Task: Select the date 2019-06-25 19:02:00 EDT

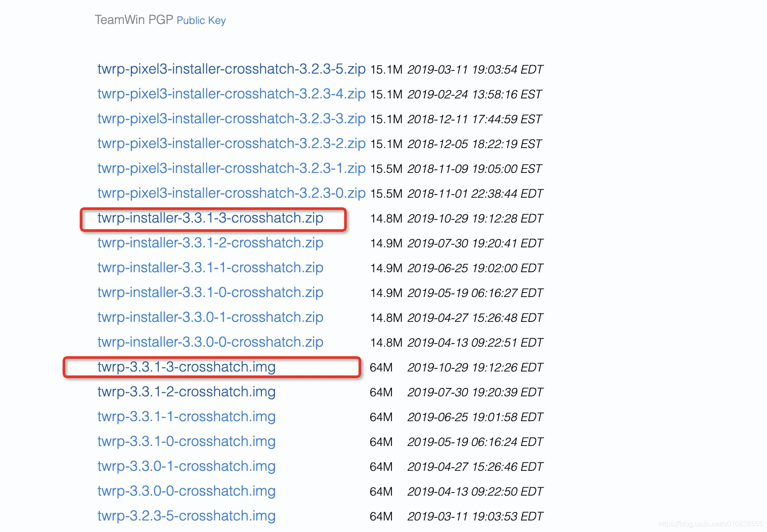Action: tap(475, 268)
